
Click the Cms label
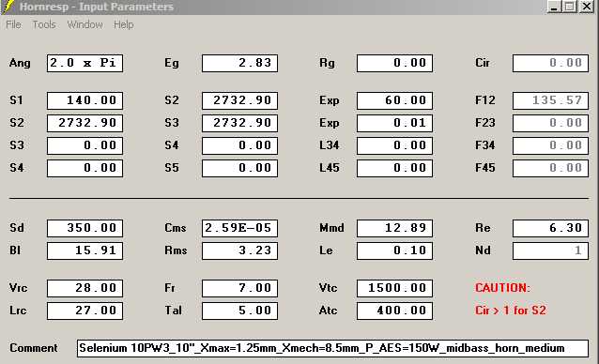(176, 228)
